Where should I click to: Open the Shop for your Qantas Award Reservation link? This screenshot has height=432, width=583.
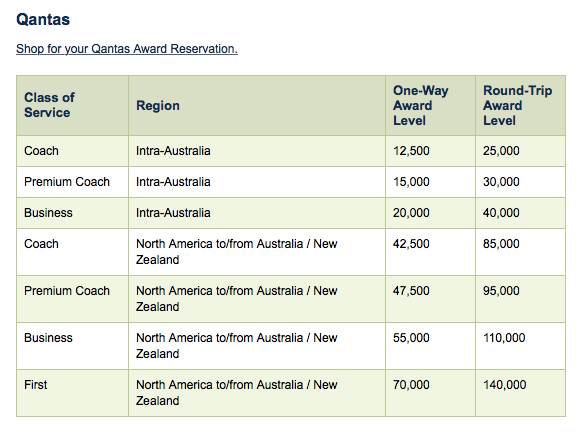tap(127, 49)
